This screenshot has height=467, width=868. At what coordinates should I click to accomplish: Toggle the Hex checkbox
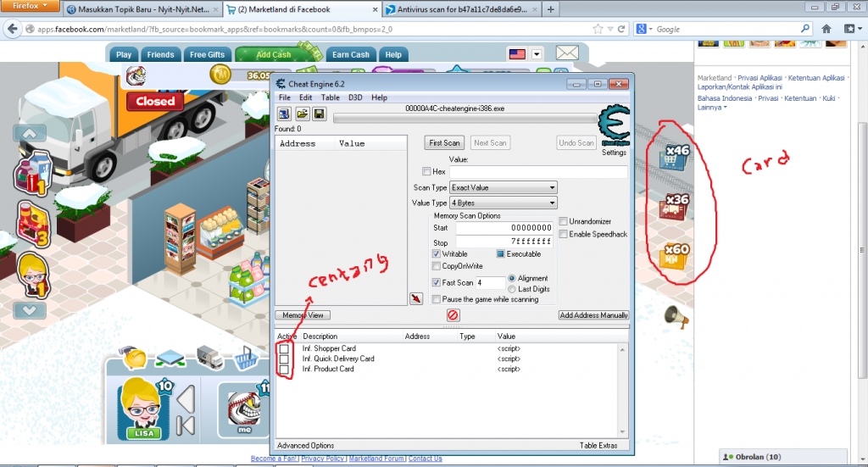click(x=426, y=171)
